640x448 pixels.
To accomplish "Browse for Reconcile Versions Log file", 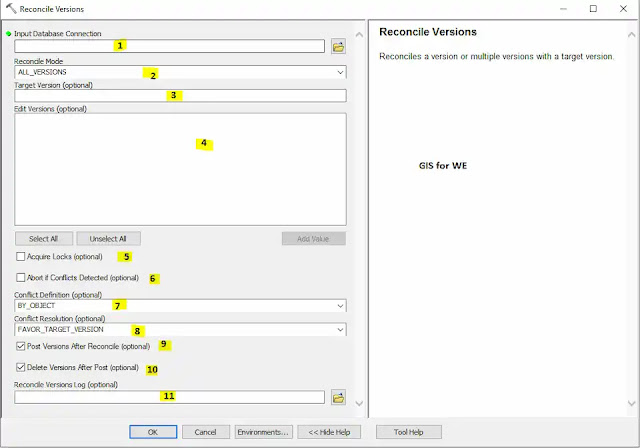I will [338, 397].
